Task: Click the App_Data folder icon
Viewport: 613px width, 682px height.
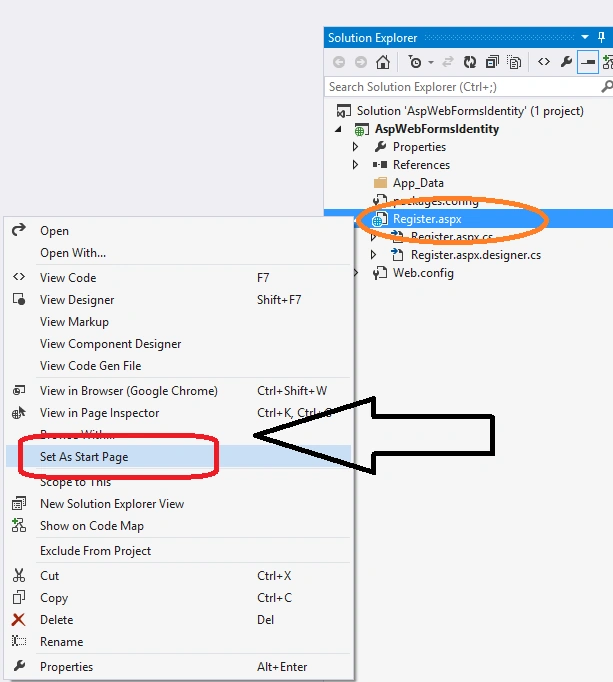Action: pos(380,183)
